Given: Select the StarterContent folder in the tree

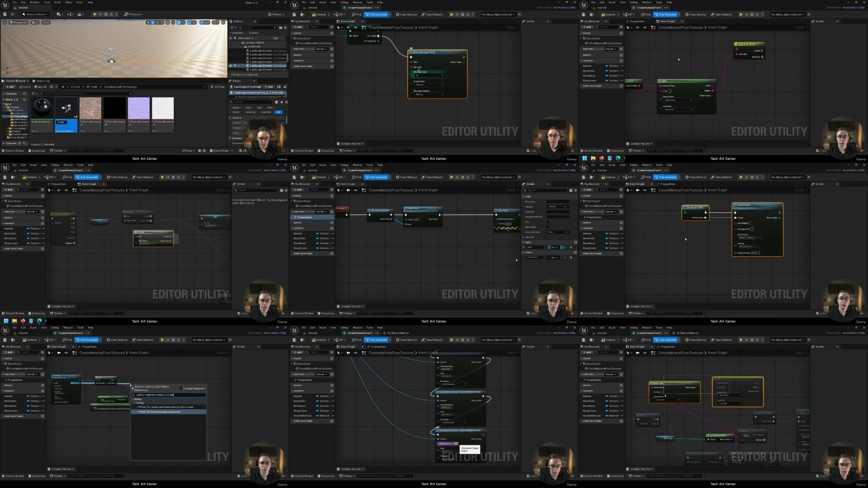Looking at the screenshot, I should coord(19,134).
